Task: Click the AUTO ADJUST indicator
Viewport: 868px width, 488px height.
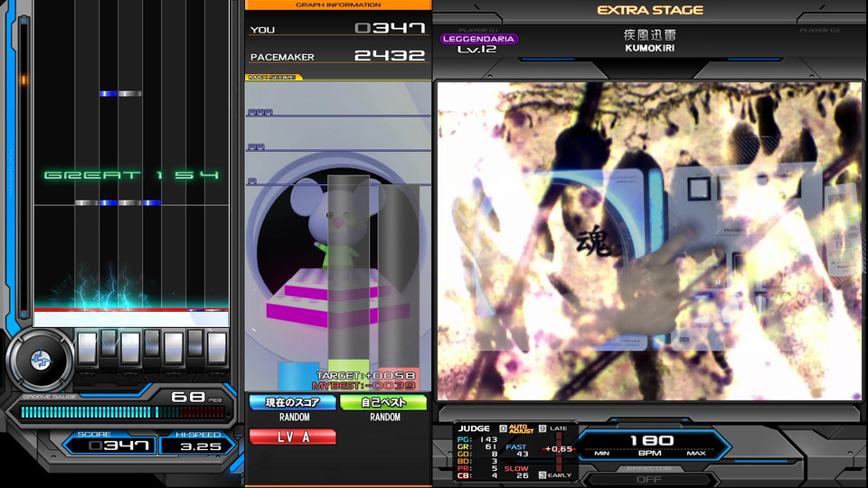Action: (x=516, y=428)
